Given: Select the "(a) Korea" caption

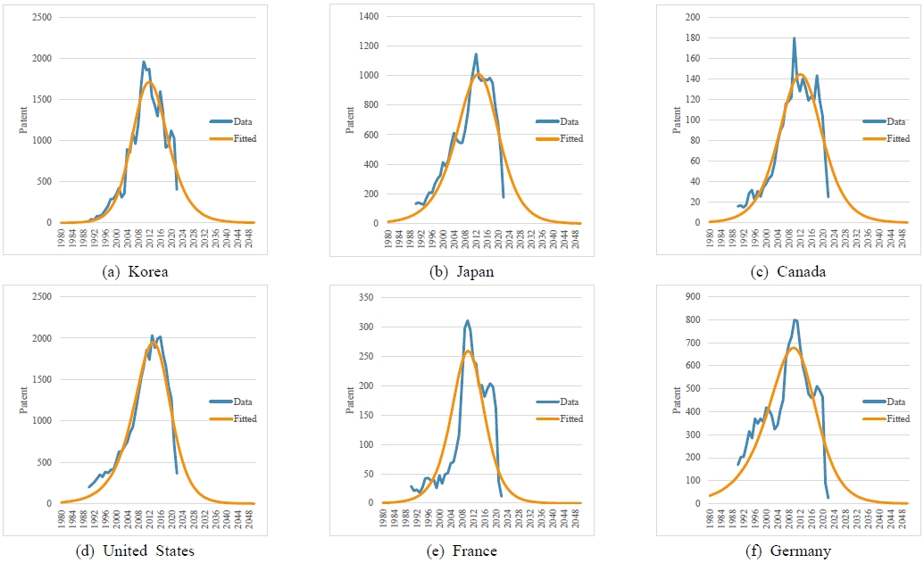Looking at the screenshot, I should 136,271.
